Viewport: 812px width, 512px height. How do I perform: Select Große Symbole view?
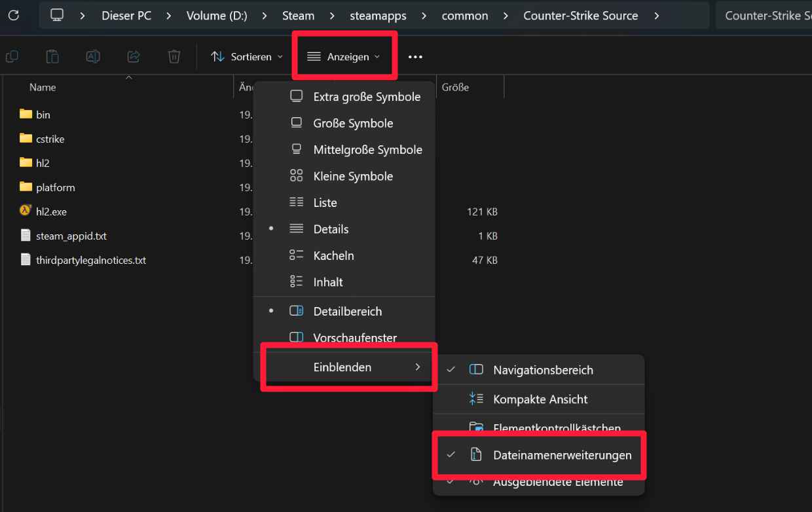344,123
